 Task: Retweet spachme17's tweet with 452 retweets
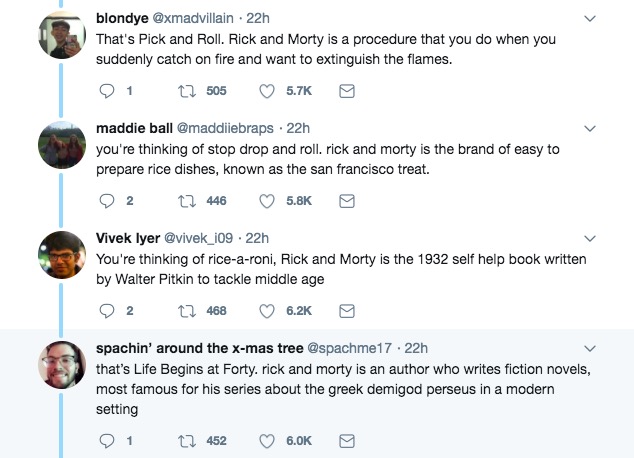[185, 441]
